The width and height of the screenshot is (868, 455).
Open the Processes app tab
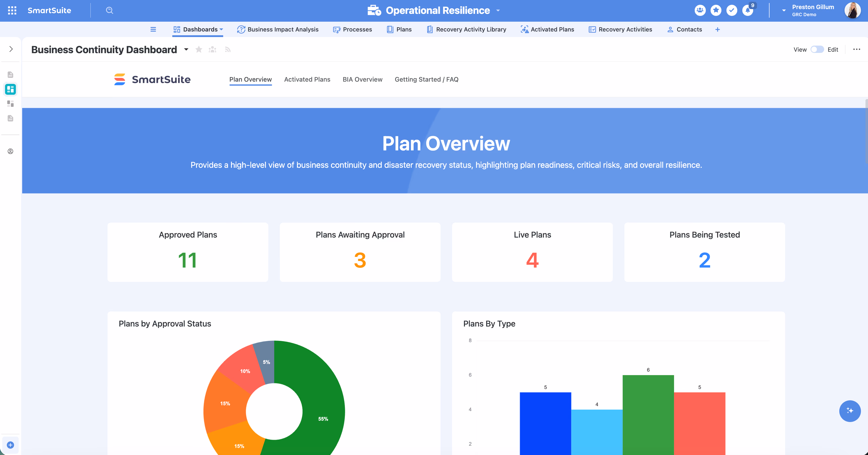(352, 30)
